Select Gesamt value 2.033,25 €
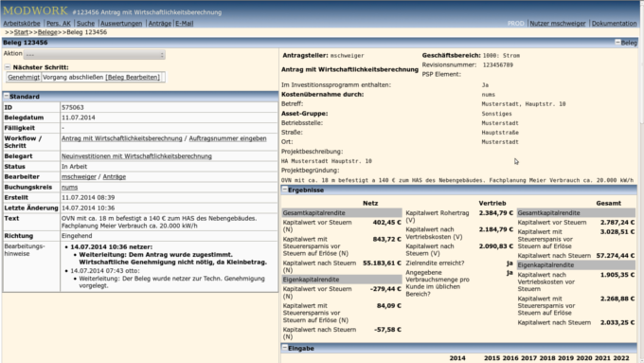This screenshot has height=363, width=644. click(x=617, y=322)
